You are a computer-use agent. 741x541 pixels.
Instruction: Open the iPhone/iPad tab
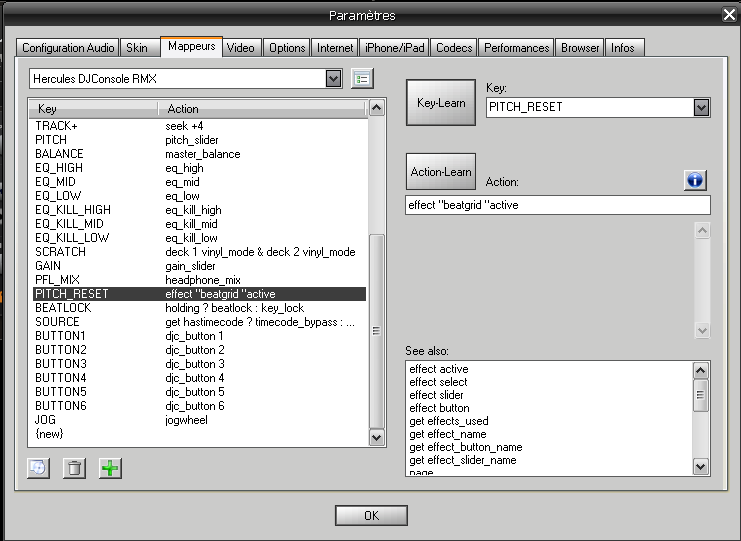click(394, 48)
